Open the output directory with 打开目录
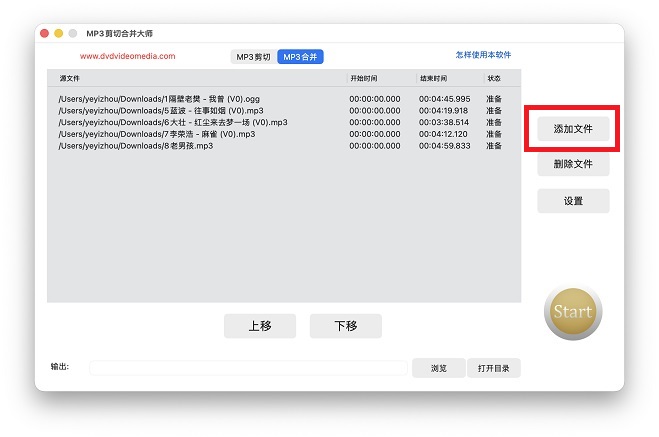Image resolution: width=659 pixels, height=437 pixels. coord(493,368)
